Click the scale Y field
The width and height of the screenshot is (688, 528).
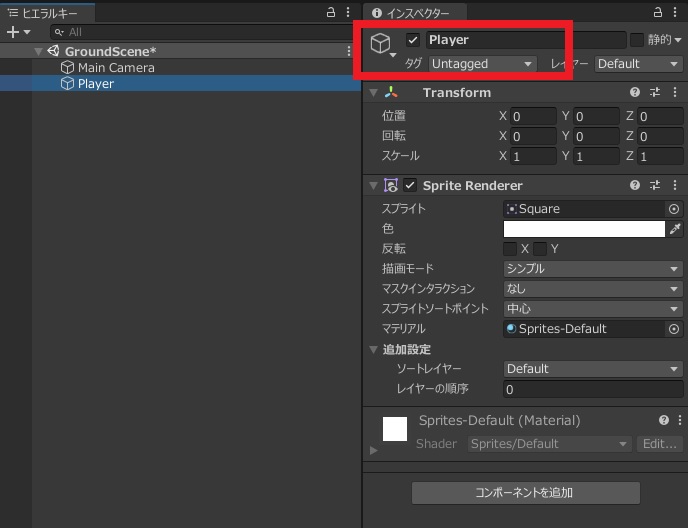click(596, 156)
